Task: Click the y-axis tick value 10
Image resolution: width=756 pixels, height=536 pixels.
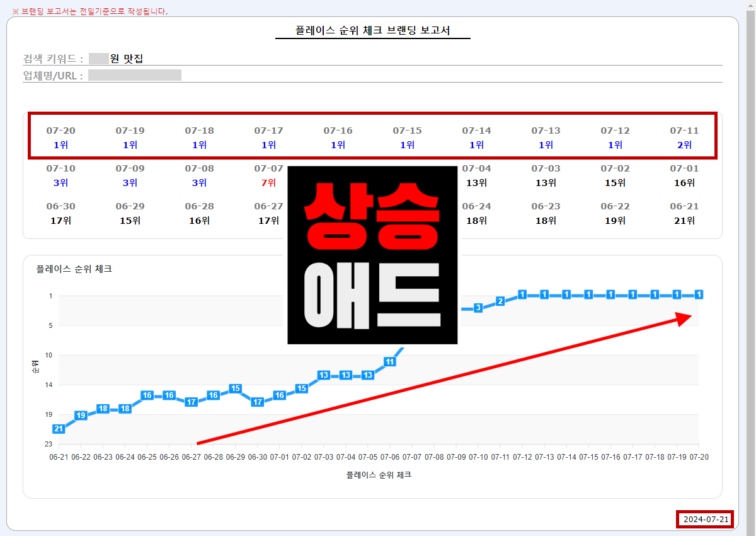Action: click(49, 355)
